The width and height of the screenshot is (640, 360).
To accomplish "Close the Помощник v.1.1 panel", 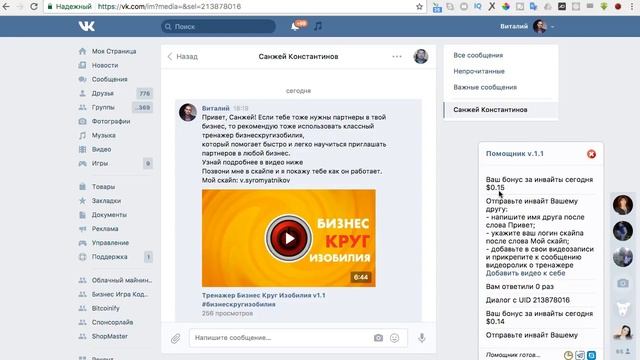I will point(591,154).
